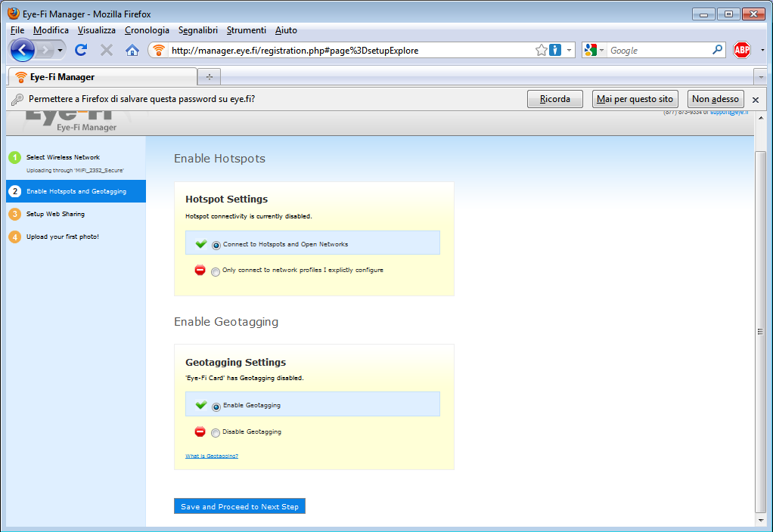Open the Adblock Plus ABP icon
The height and width of the screenshot is (532, 773).
click(x=742, y=50)
